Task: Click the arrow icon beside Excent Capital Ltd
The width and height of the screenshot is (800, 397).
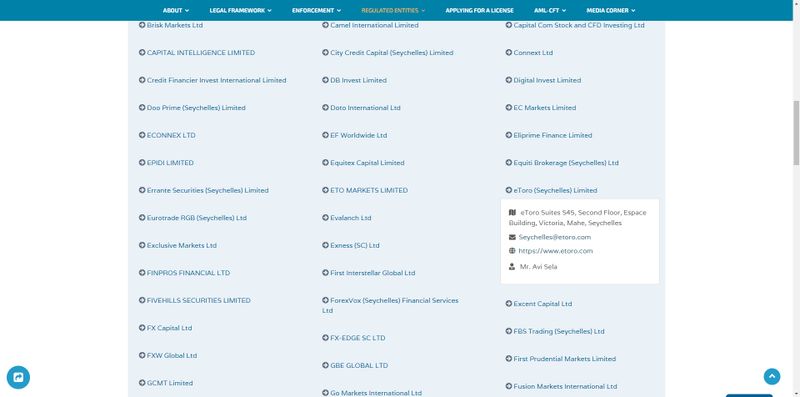Action: (x=509, y=304)
